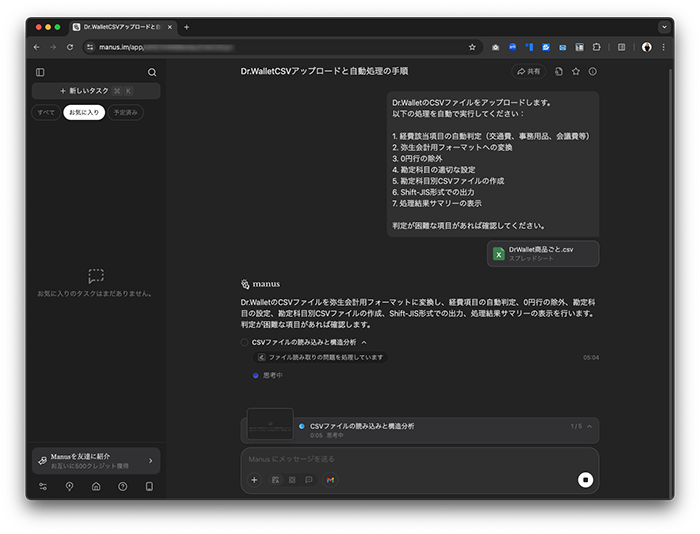Click the Gmail connector icon
Image resolution: width=700 pixels, height=534 pixels.
[330, 480]
